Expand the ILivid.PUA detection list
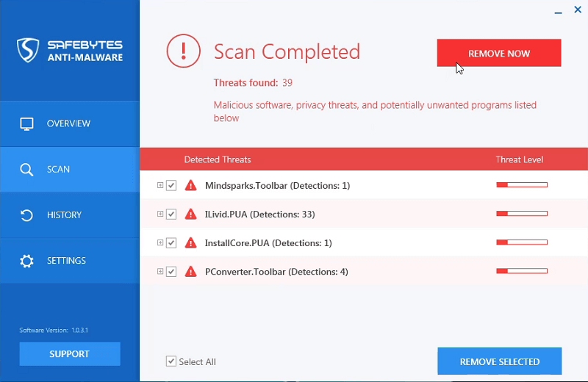Image resolution: width=588 pixels, height=382 pixels. (160, 214)
